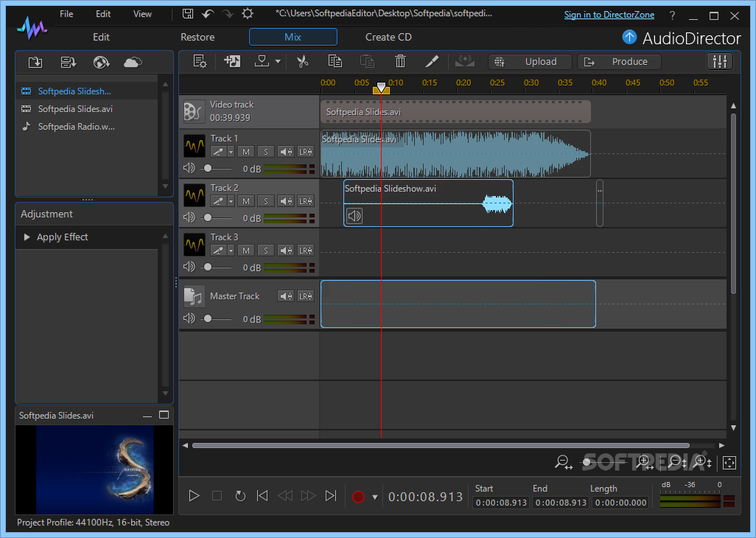
Task: Click Track 1 volume slider knob
Action: (207, 168)
